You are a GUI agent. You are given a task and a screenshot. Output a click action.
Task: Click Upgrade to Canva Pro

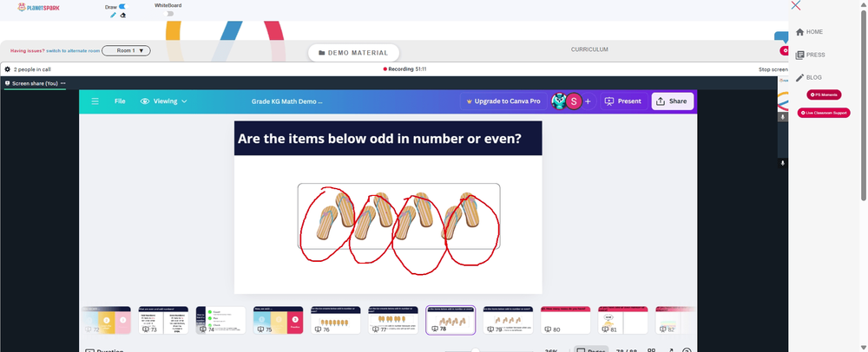click(x=503, y=101)
